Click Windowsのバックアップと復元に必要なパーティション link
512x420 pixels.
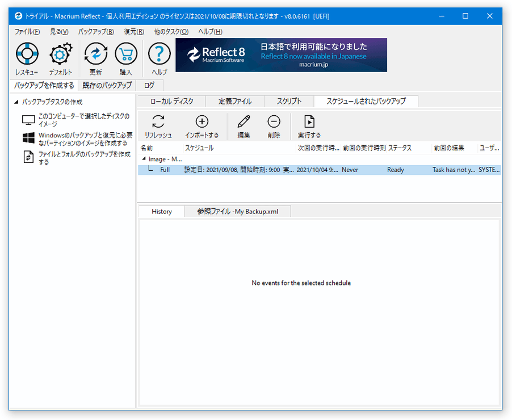(85, 139)
